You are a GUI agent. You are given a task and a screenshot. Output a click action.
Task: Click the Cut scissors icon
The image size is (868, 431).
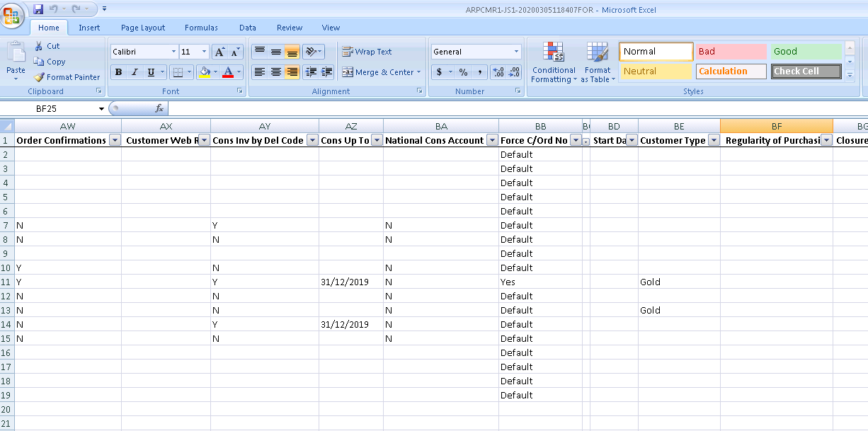(x=40, y=46)
